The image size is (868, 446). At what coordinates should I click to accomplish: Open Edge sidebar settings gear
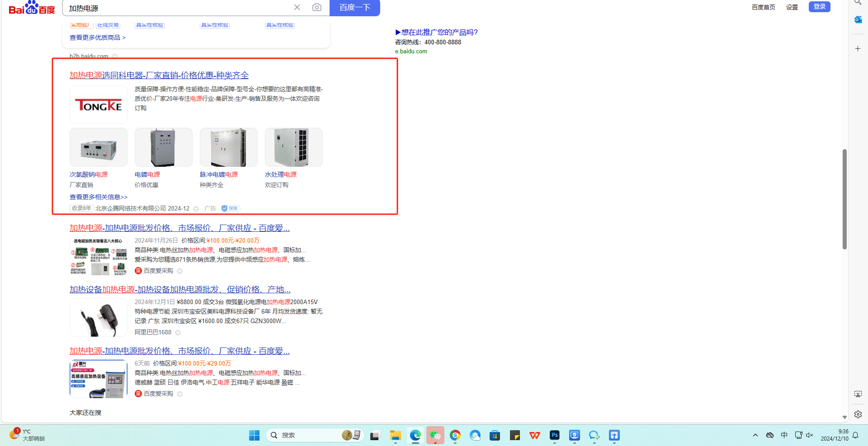(x=858, y=414)
